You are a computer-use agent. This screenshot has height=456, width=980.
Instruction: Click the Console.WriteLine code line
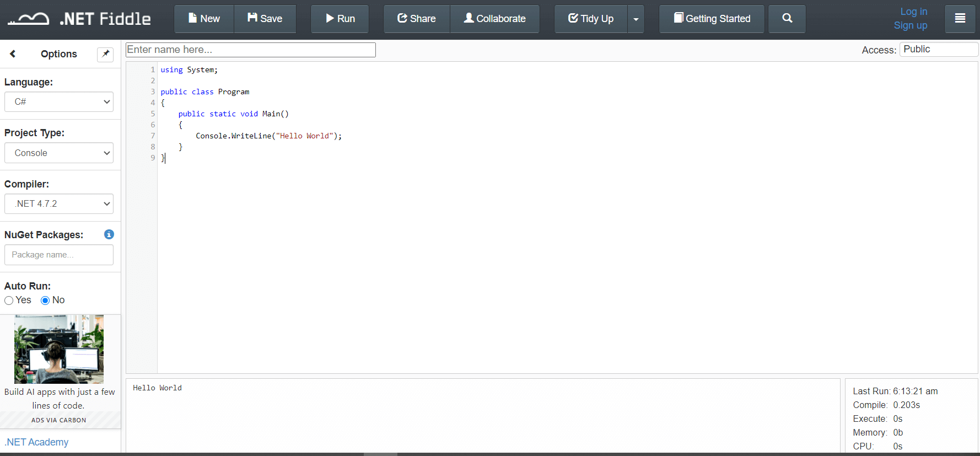point(269,136)
